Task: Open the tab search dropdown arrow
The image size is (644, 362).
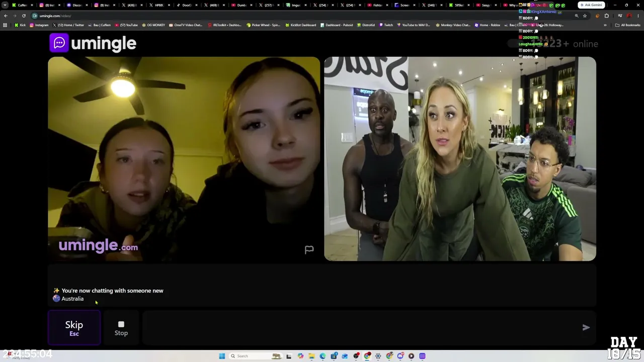Action: click(5, 5)
